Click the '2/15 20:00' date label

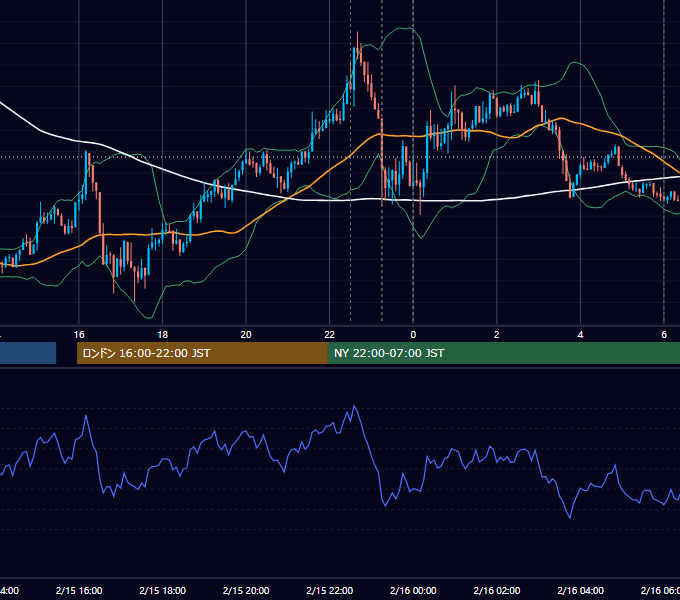click(246, 590)
